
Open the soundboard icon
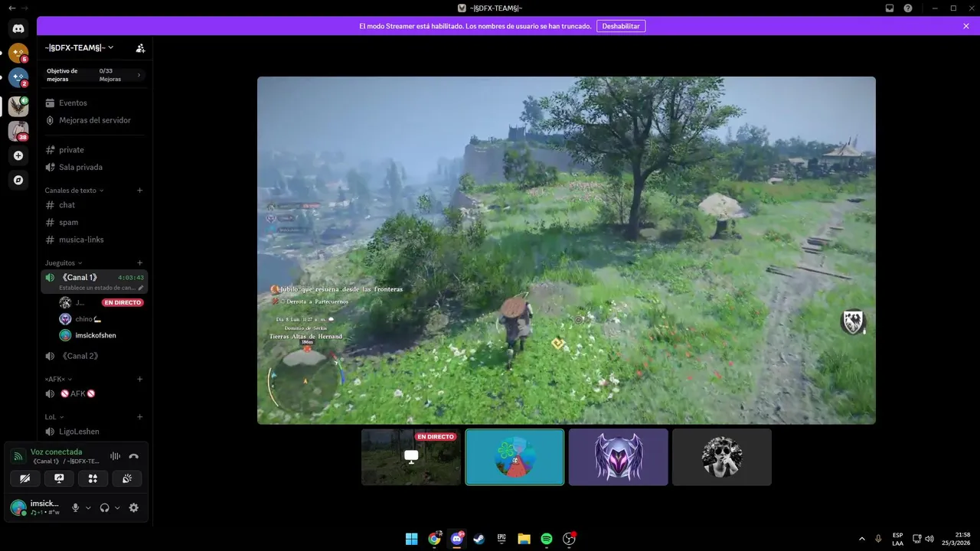tap(127, 478)
